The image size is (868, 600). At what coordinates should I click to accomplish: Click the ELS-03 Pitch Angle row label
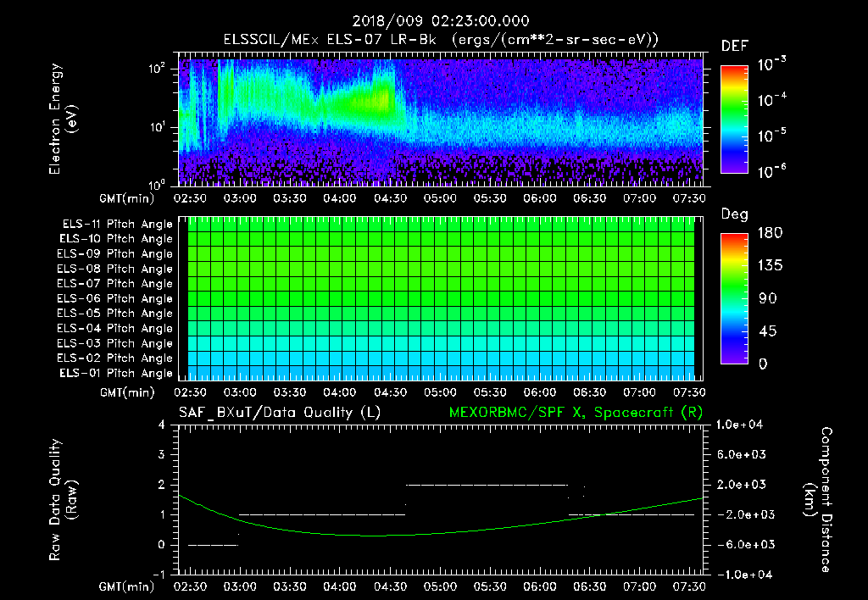[x=115, y=343]
